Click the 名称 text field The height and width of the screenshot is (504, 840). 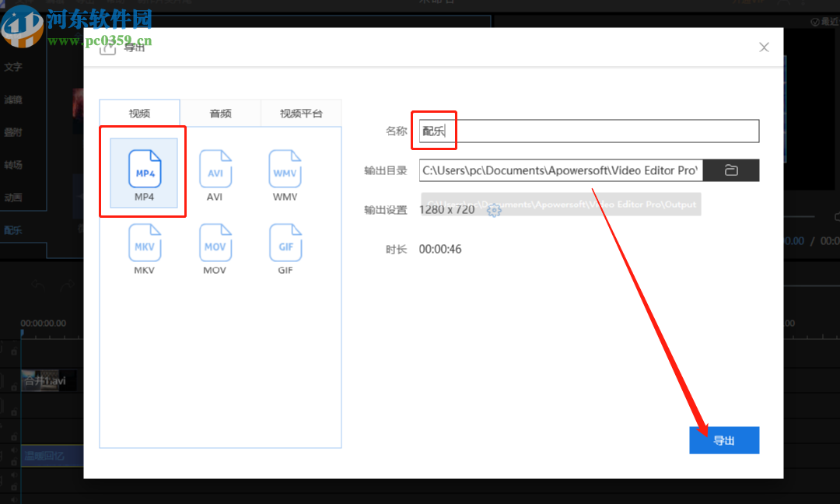click(x=589, y=131)
